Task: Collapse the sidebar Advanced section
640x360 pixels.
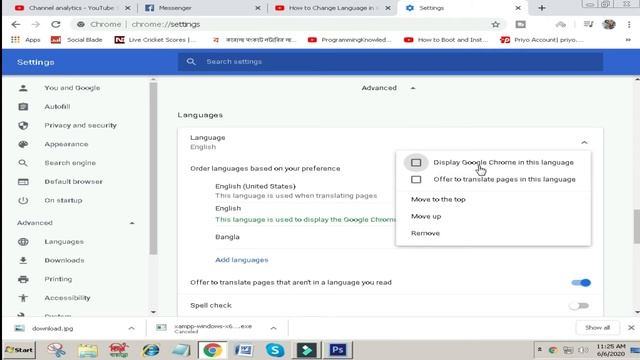Action: (x=132, y=223)
